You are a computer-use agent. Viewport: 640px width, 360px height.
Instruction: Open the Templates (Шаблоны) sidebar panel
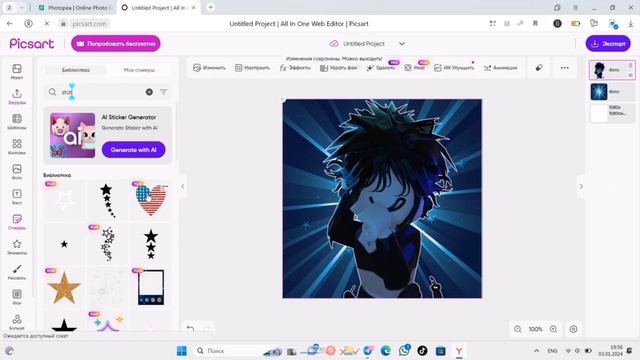click(17, 121)
